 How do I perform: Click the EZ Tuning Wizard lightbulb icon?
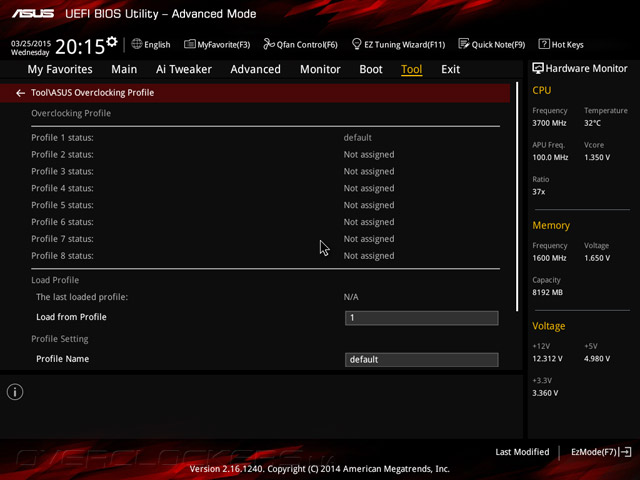click(x=356, y=44)
